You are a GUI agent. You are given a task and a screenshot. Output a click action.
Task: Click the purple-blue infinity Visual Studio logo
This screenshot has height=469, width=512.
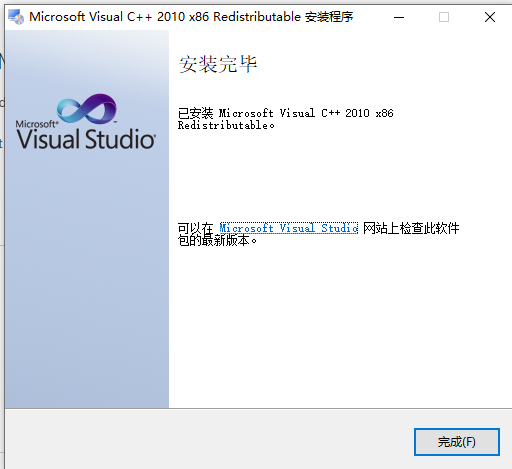(87, 109)
